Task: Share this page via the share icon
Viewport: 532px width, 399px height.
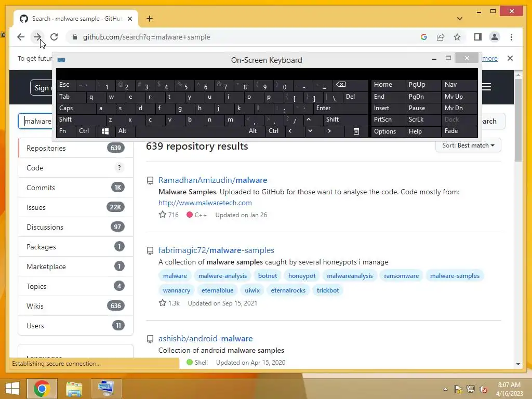Action: coord(441,37)
